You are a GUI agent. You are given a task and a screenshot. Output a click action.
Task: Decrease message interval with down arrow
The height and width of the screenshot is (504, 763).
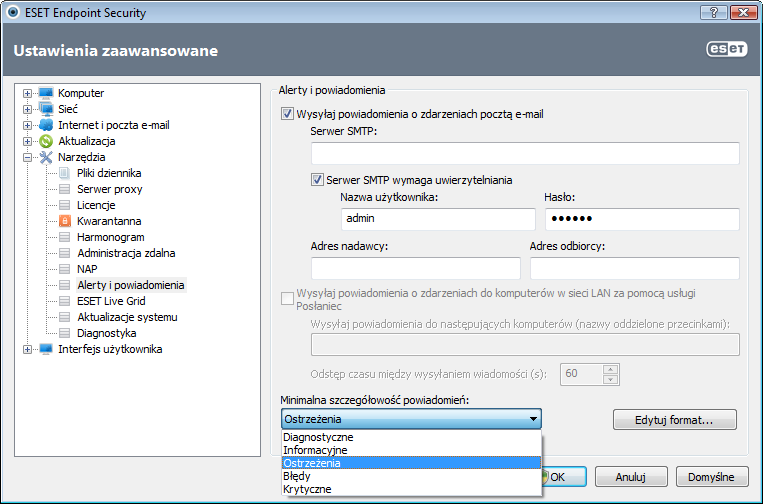point(611,379)
